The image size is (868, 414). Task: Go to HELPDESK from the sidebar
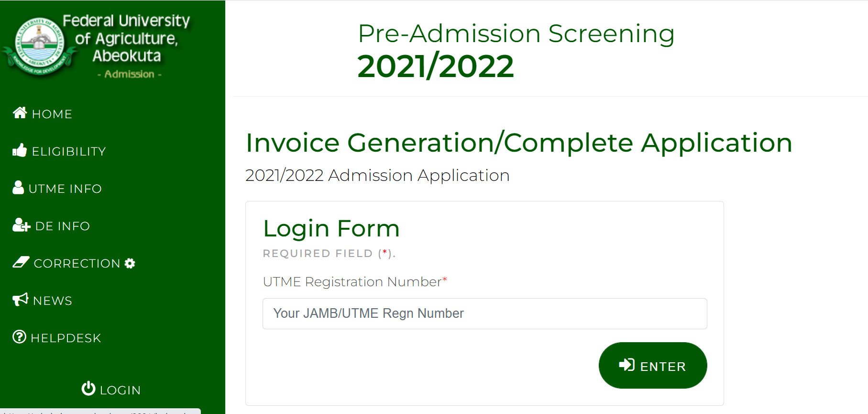click(66, 337)
